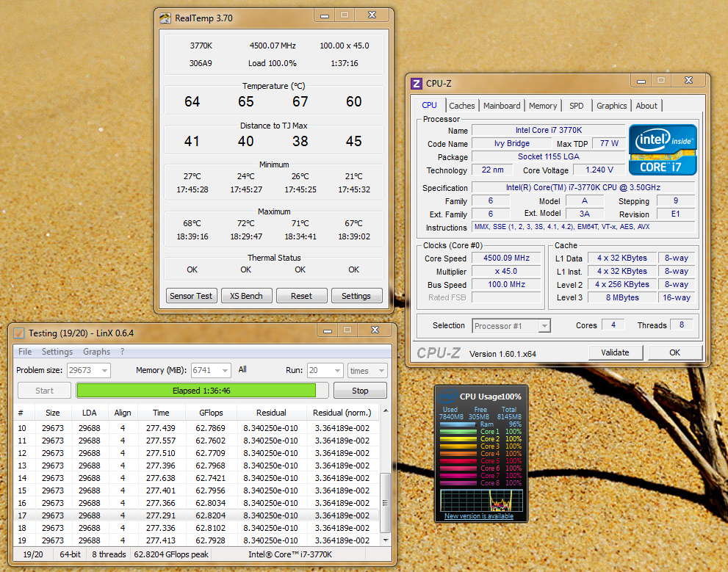This screenshot has height=572, width=728.
Task: Click the GFlops column header in LinX
Action: [x=211, y=413]
